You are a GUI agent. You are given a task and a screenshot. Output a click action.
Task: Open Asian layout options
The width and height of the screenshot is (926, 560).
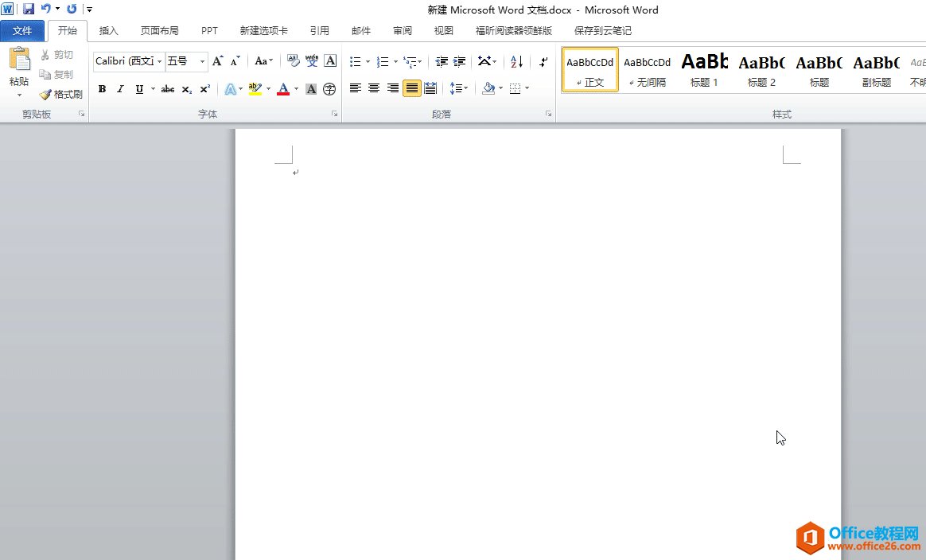point(487,61)
